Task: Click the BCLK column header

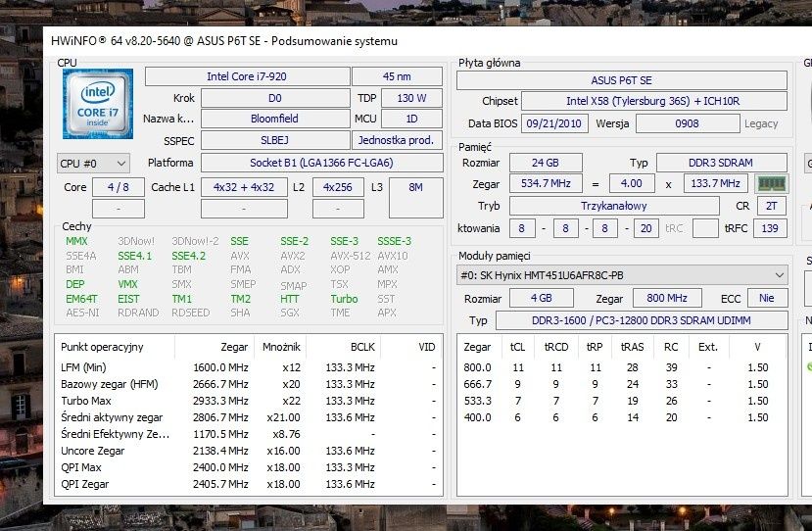Action: coord(362,347)
